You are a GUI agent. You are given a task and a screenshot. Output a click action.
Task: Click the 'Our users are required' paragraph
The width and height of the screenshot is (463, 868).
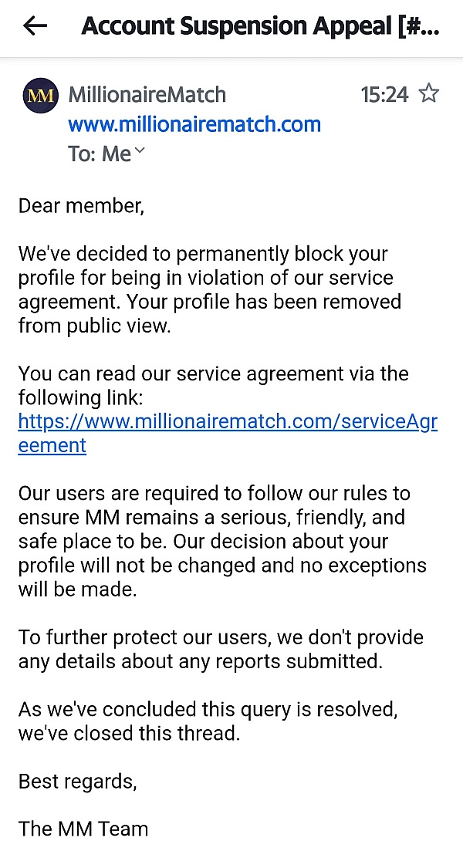(x=222, y=541)
